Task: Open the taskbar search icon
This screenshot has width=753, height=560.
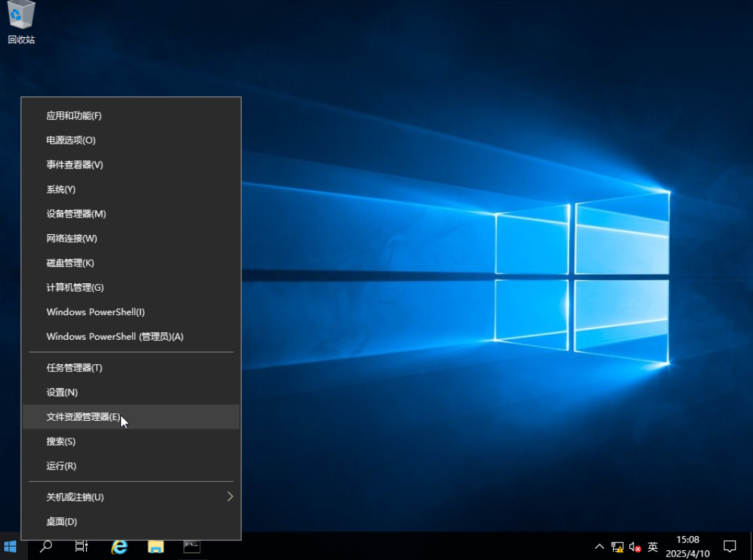Action: click(46, 546)
